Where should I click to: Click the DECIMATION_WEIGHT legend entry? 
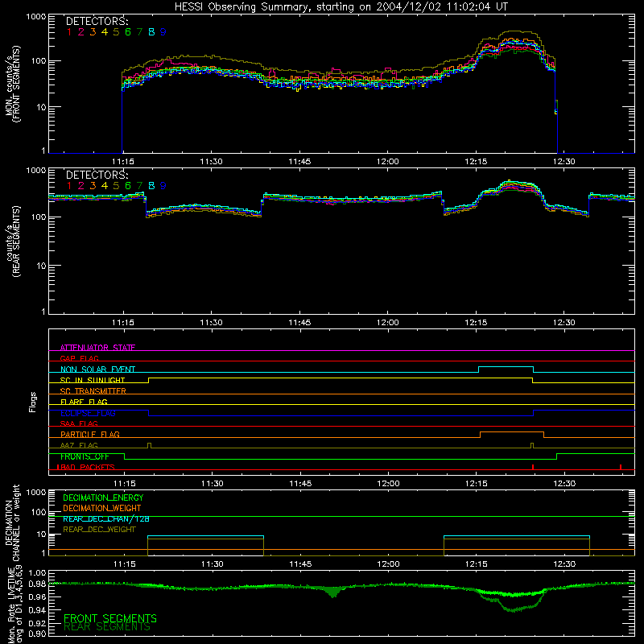(x=102, y=509)
